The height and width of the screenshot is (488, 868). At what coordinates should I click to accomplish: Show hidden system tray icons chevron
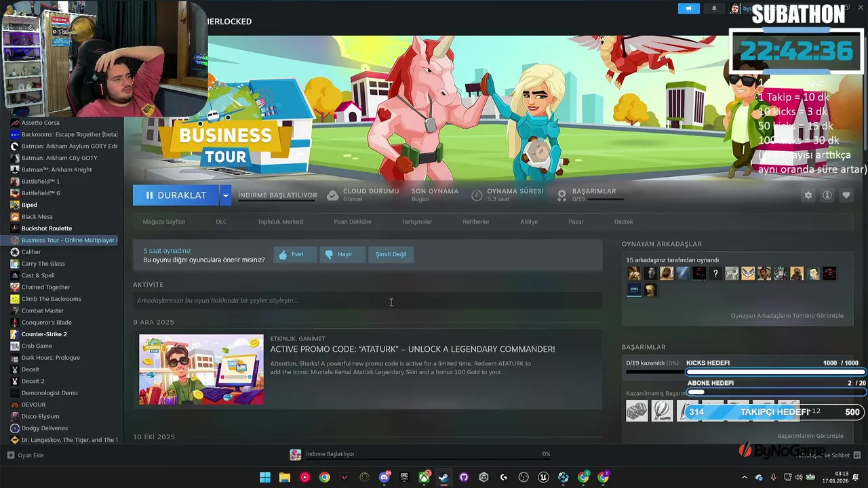[x=744, y=477]
